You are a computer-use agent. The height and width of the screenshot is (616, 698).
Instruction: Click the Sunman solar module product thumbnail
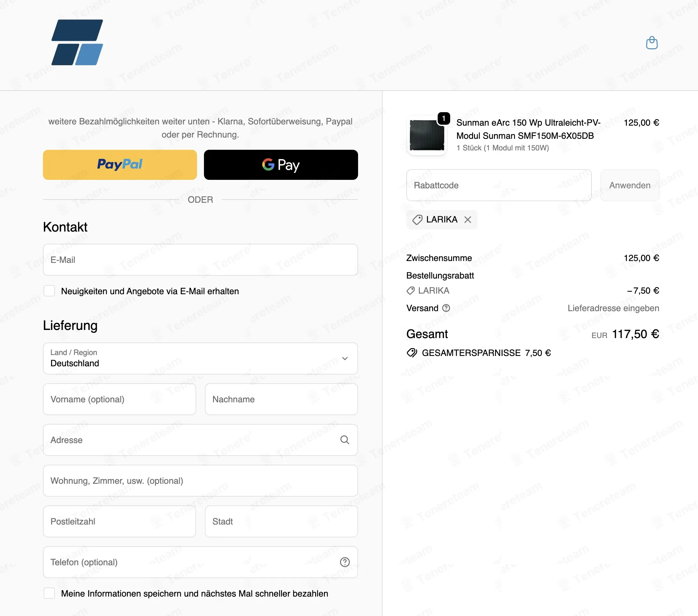pos(427,135)
